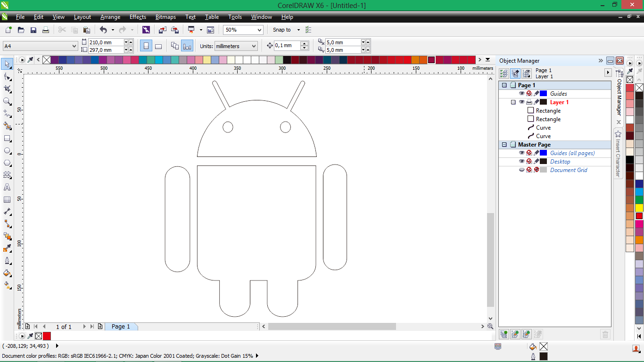
Task: Open the Bitmaps menu
Action: tap(165, 17)
